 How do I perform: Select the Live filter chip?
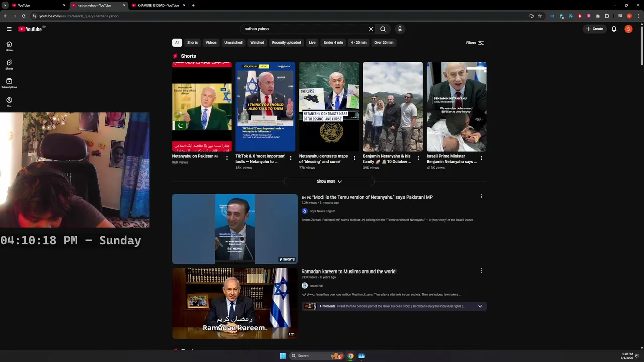(x=312, y=43)
